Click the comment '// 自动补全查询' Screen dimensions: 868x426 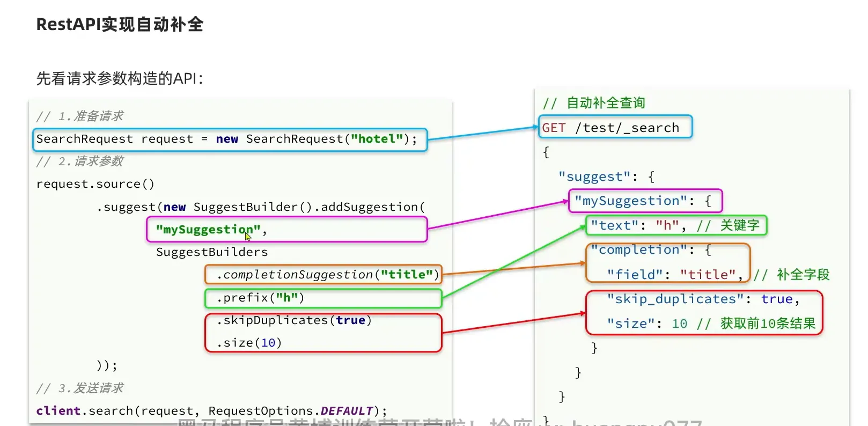point(594,102)
